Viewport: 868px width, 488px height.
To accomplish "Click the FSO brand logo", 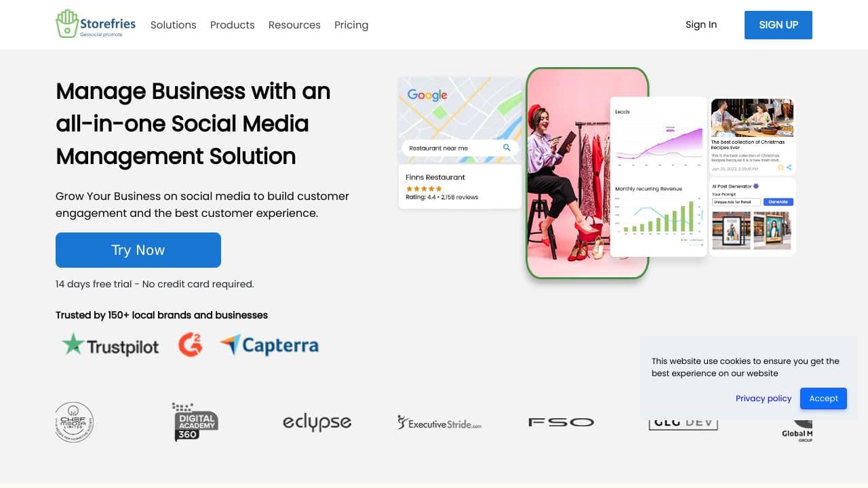I will pyautogui.click(x=561, y=422).
